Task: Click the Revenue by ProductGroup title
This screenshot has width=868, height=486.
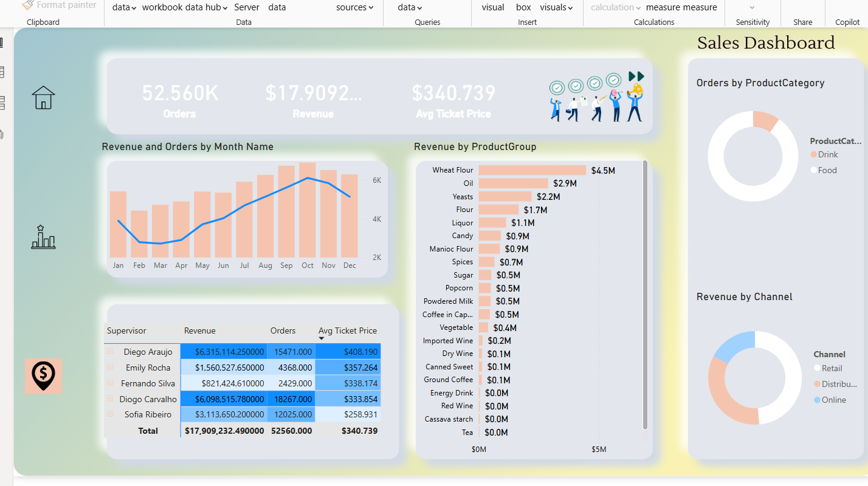Action: click(475, 146)
